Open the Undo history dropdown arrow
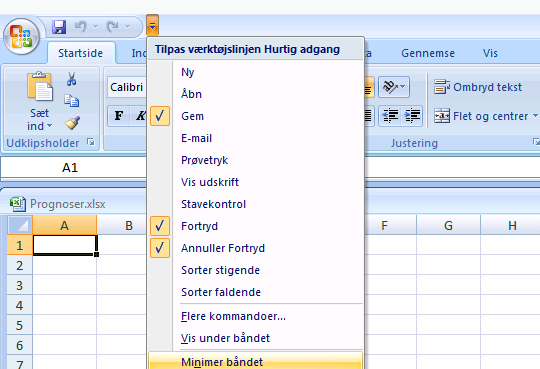The width and height of the screenshot is (540, 369). (x=95, y=27)
